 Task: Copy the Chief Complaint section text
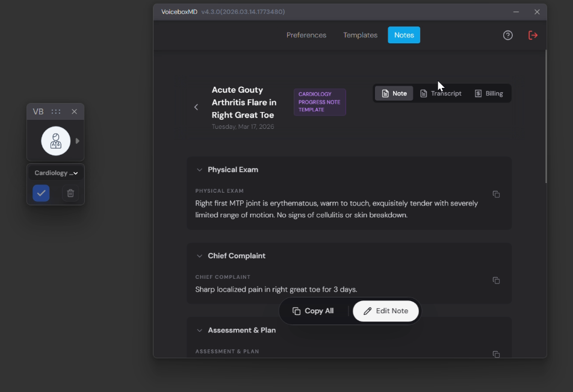[496, 281]
